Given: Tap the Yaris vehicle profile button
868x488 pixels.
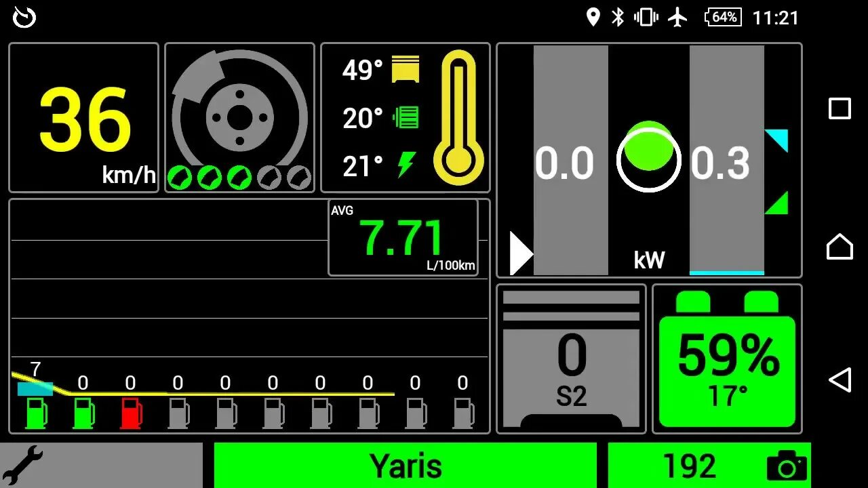Looking at the screenshot, I should [x=406, y=466].
